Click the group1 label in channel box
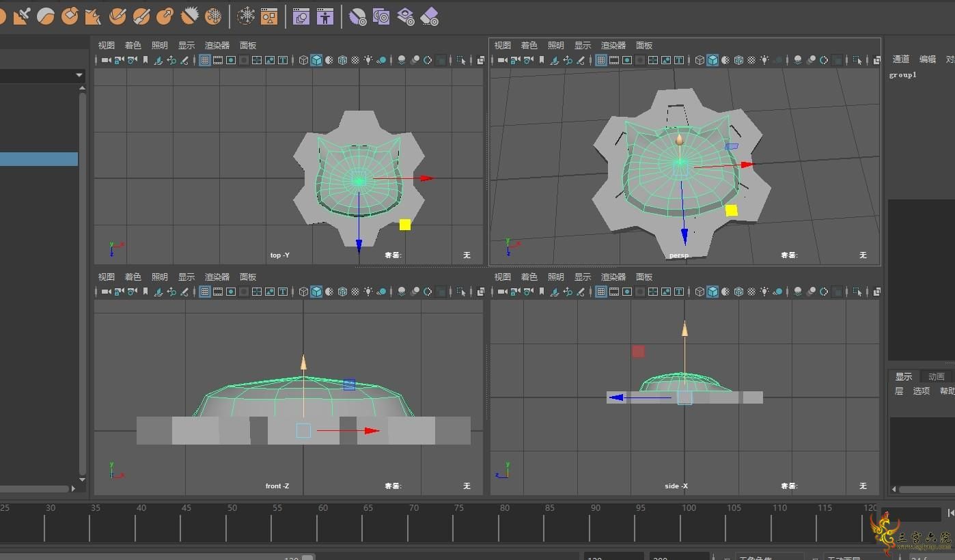The height and width of the screenshot is (560, 955). (x=902, y=75)
